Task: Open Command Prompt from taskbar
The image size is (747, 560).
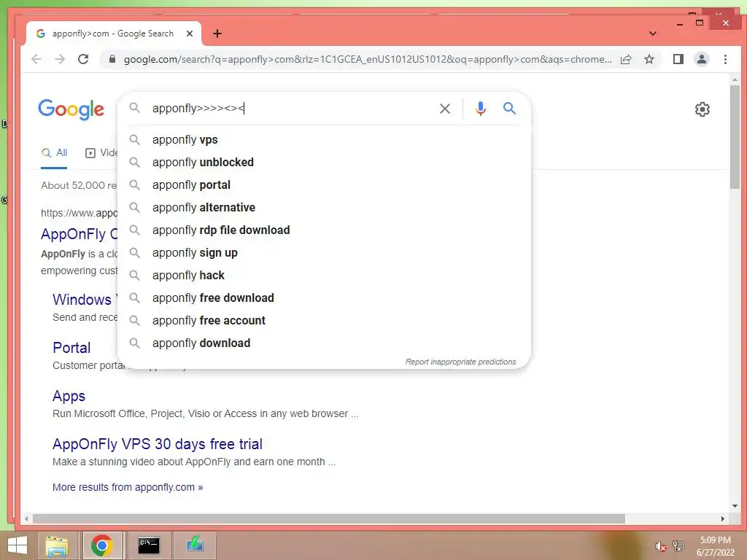Action: coord(149,545)
